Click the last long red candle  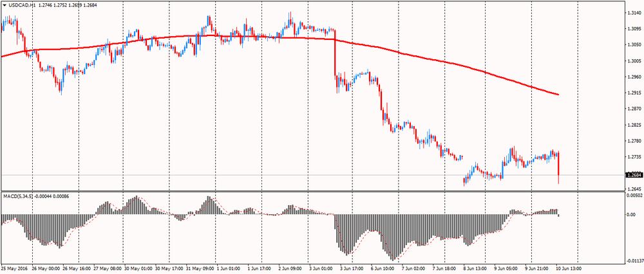558,167
